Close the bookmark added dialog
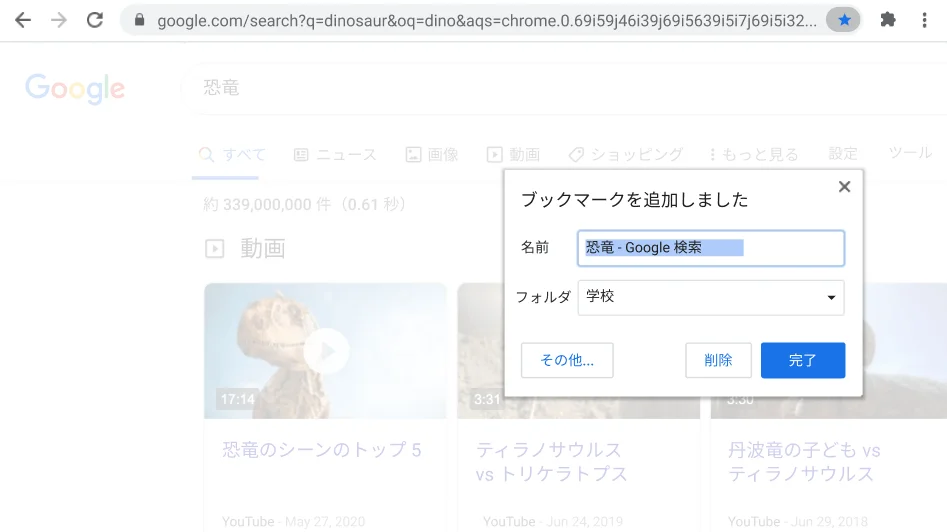The image size is (947, 532). point(844,187)
